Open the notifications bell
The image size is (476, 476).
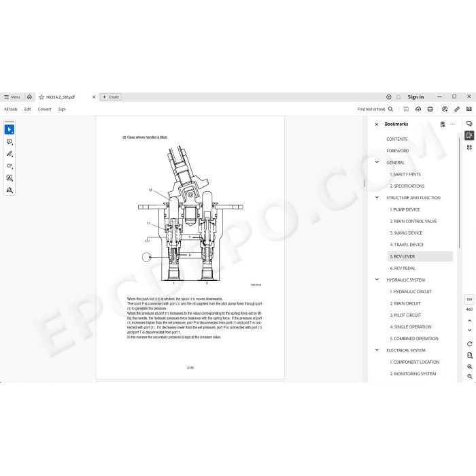(398, 97)
